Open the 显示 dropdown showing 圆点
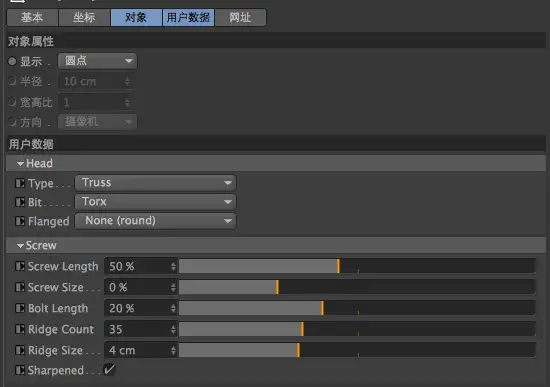The height and width of the screenshot is (387, 550). [97, 61]
